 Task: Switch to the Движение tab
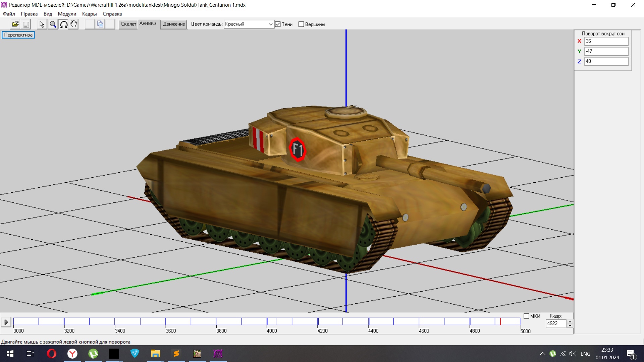pos(174,24)
